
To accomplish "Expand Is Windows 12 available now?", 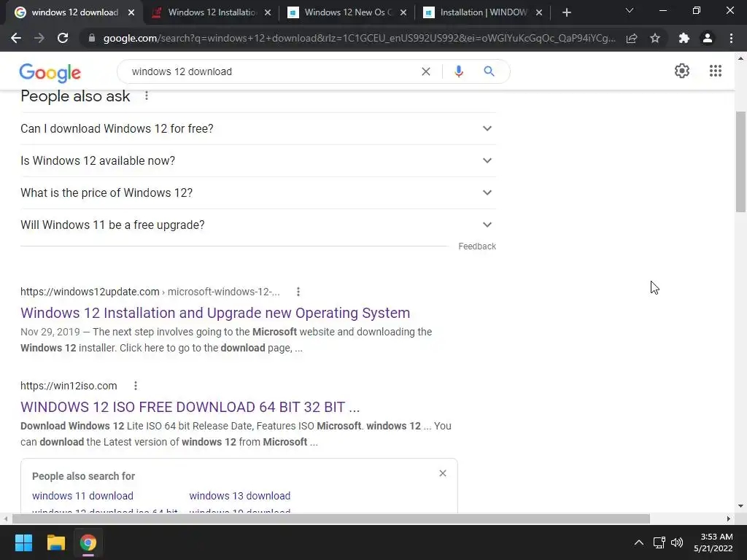I will pyautogui.click(x=258, y=160).
